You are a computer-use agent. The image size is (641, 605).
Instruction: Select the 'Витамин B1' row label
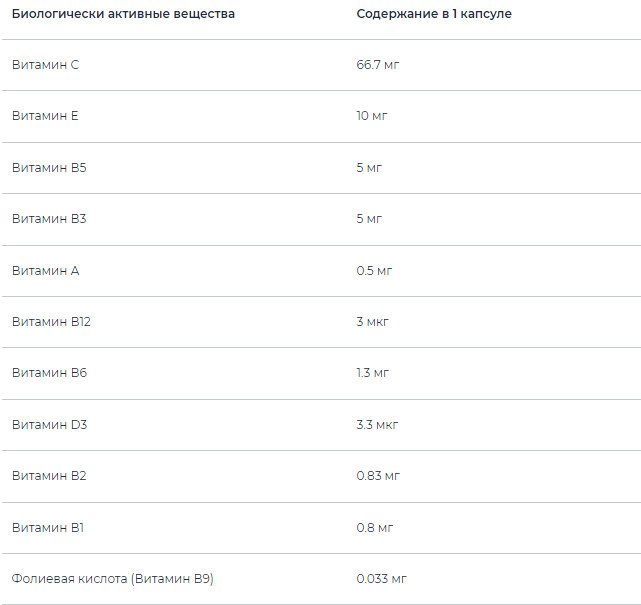[x=49, y=527]
